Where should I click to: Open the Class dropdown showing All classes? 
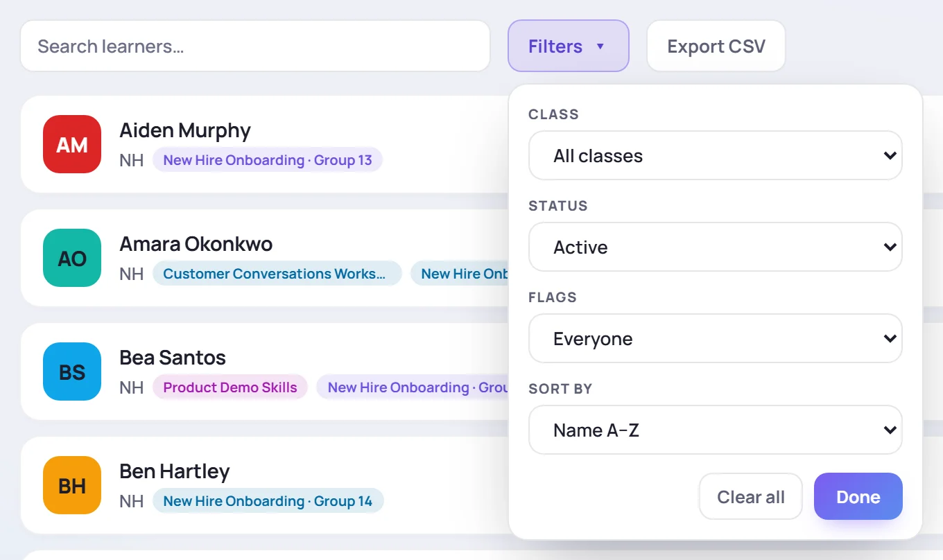[716, 155]
